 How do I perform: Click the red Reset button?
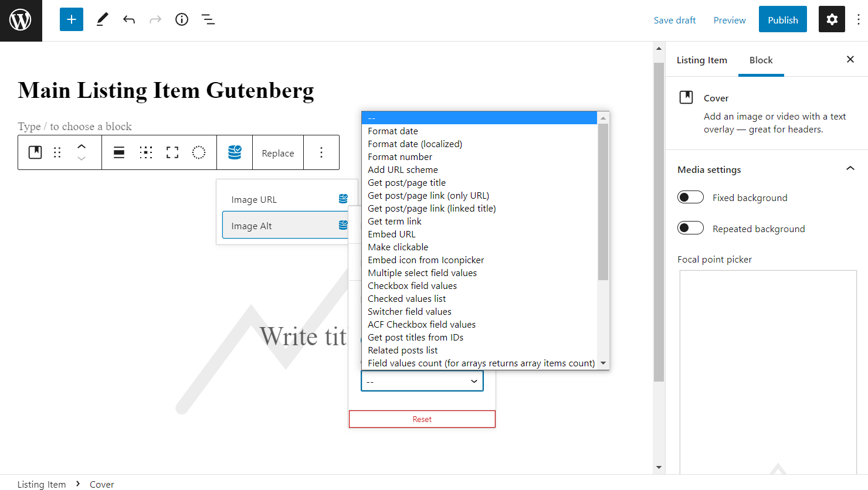(422, 419)
